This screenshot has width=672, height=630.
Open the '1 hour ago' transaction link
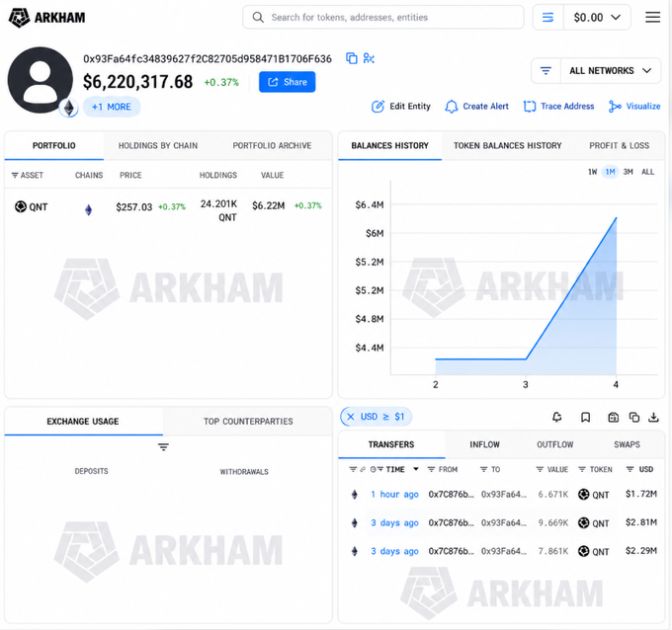(394, 495)
